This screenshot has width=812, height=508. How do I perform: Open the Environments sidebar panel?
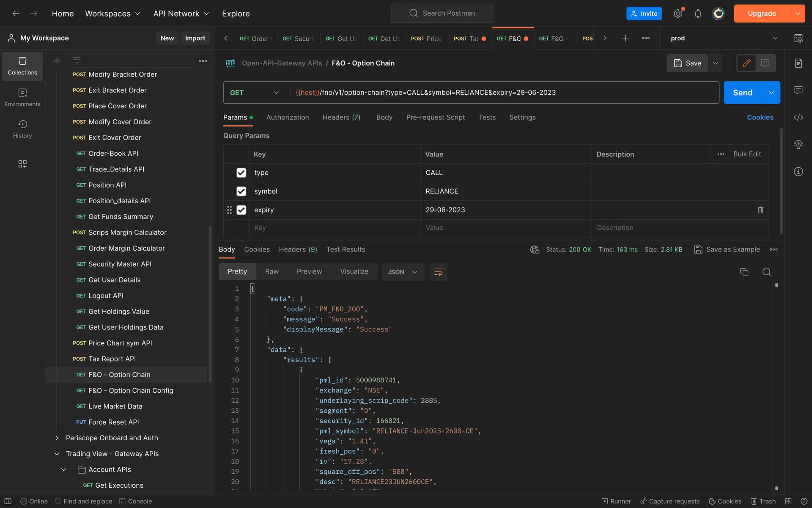point(22,98)
